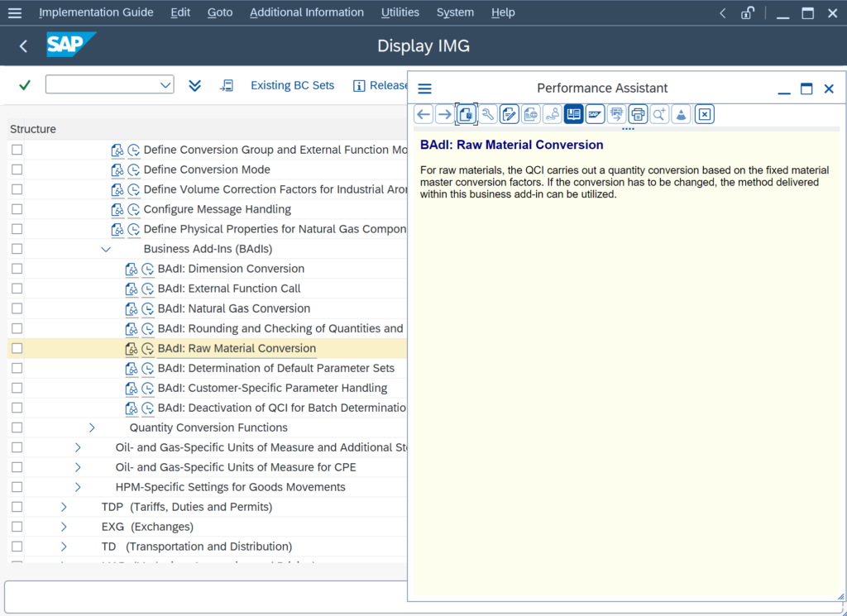Go forward in Performance Assistant help
Screen dimensions: 847x616
click(x=444, y=114)
